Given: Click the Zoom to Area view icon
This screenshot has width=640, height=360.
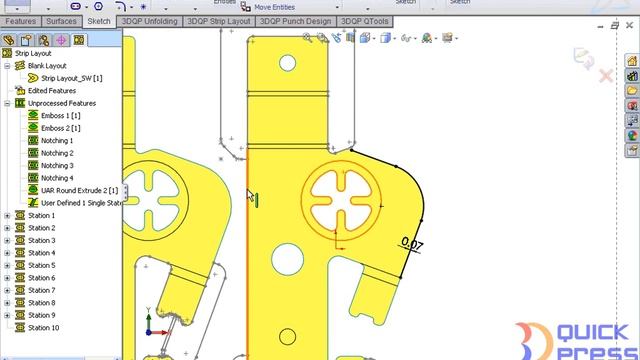Looking at the screenshot, I should [322, 38].
